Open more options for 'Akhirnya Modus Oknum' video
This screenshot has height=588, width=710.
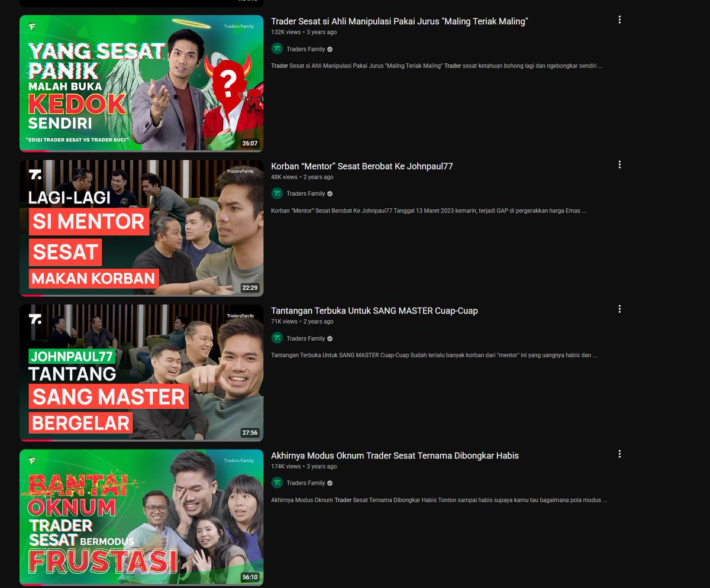click(619, 454)
